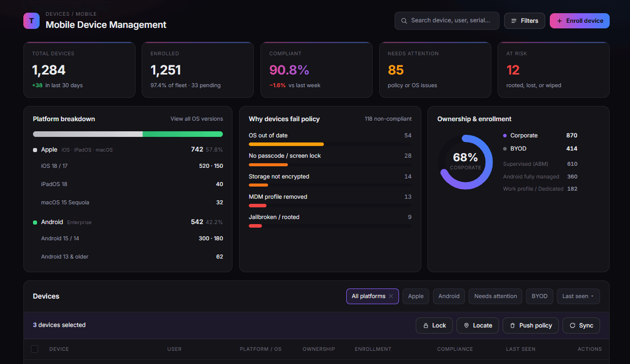The width and height of the screenshot is (630, 364).
Task: Click the Enroll device button
Action: coord(580,21)
